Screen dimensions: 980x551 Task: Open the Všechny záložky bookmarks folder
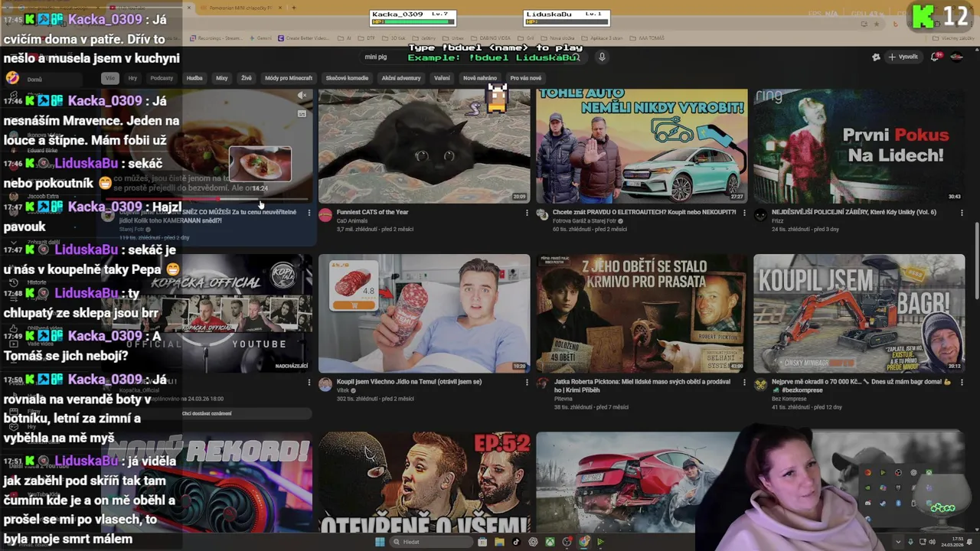[954, 38]
